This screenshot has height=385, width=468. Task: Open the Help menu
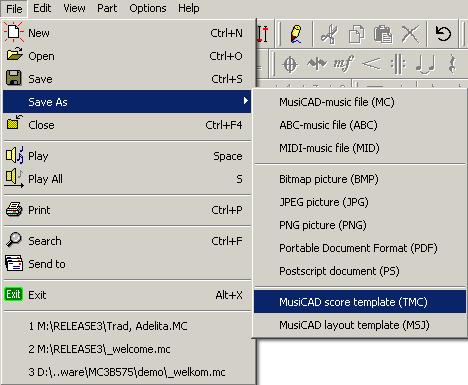tap(189, 8)
